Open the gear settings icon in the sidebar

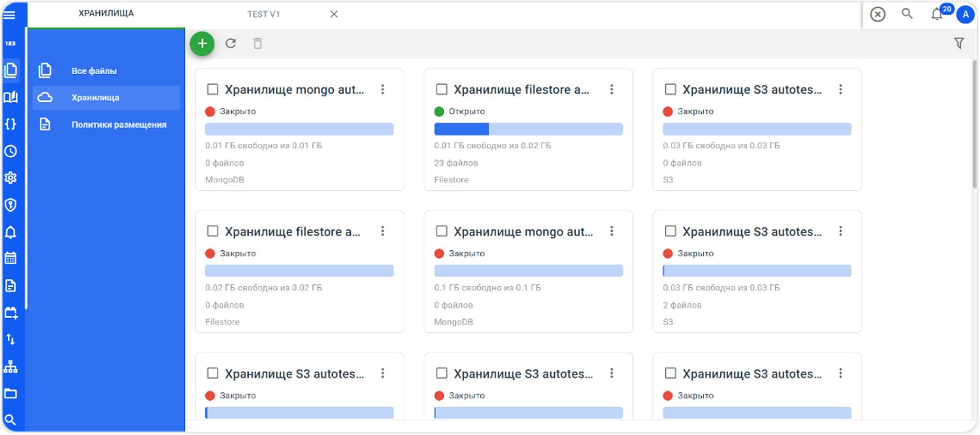(10, 178)
